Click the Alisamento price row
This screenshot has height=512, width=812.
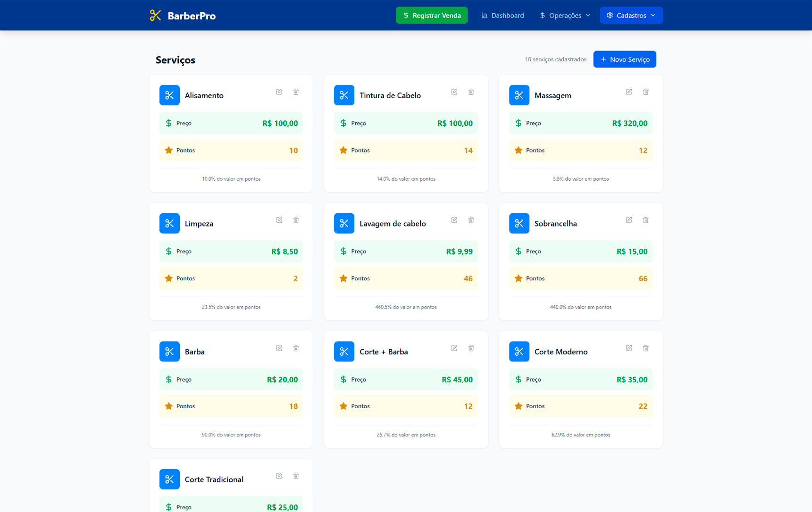[231, 123]
